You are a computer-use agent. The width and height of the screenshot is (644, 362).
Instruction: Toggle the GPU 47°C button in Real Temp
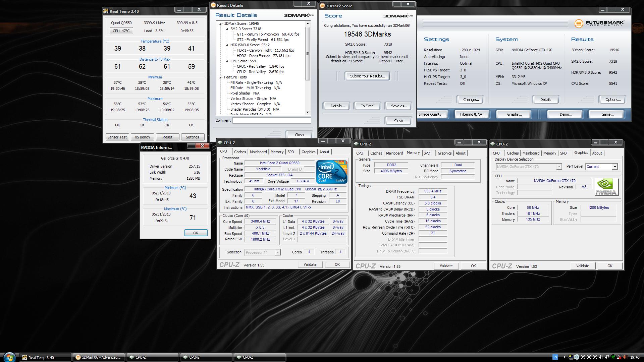121,31
